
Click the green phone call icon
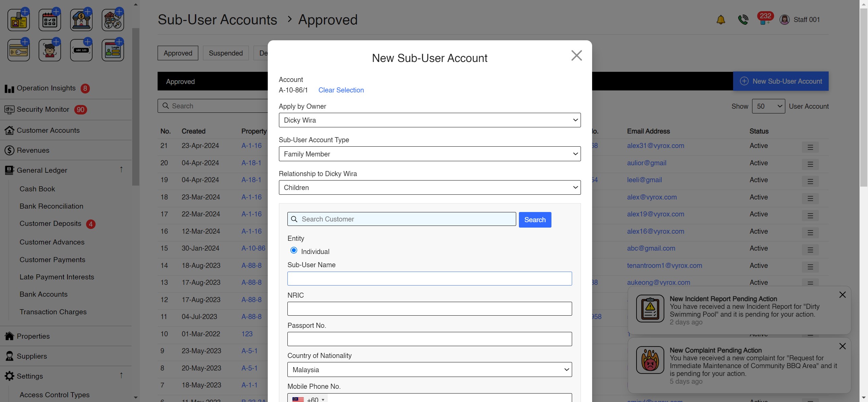click(743, 20)
